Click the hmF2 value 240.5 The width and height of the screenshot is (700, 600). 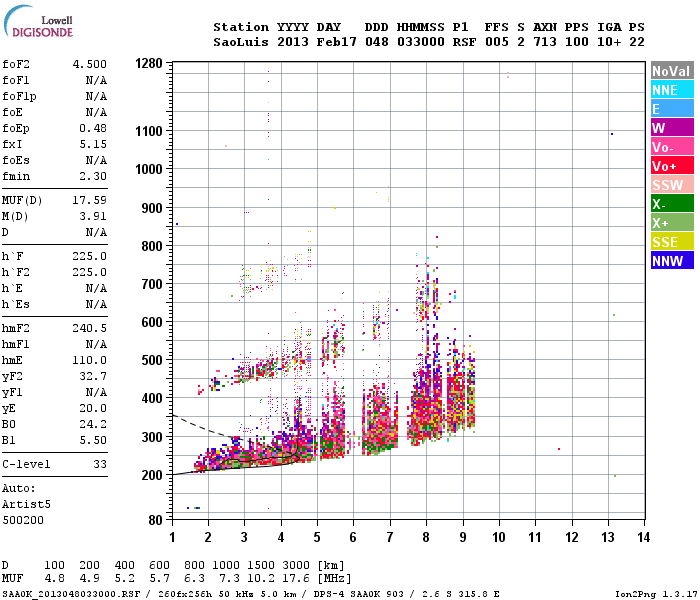[90, 329]
